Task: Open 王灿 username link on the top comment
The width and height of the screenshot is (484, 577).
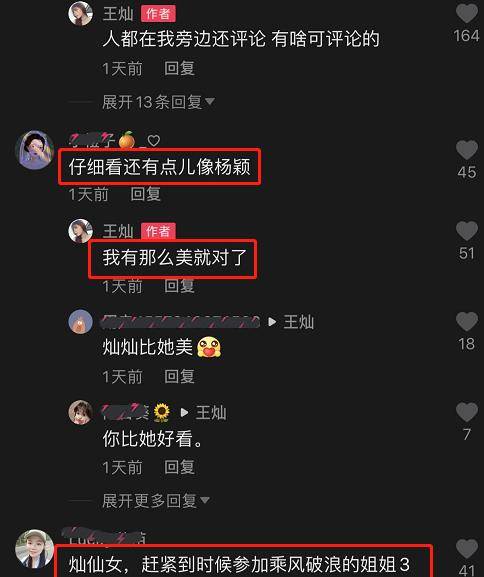Action: pos(118,14)
